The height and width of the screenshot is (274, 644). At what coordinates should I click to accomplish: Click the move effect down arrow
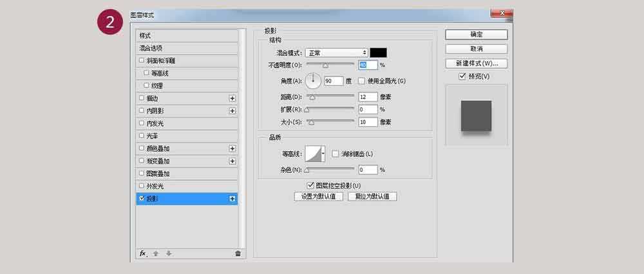169,253
